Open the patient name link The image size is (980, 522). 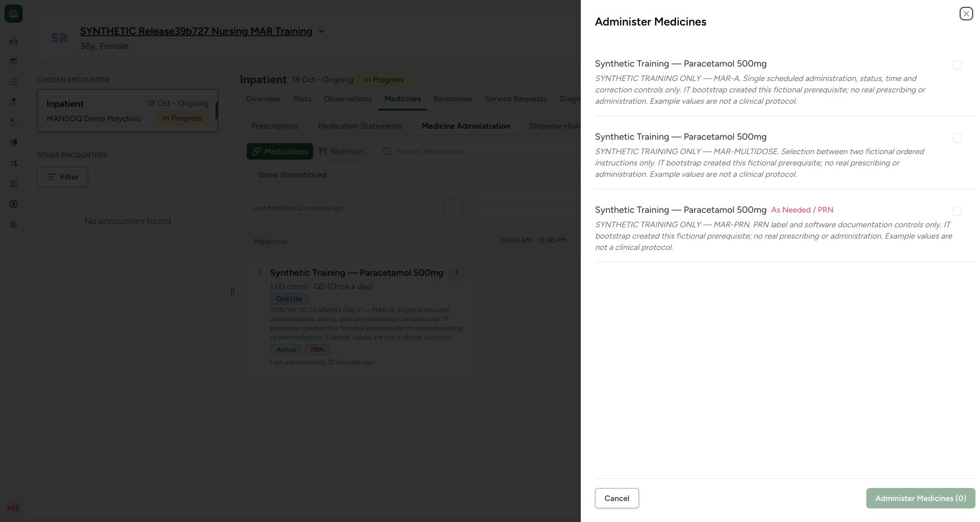coord(196,31)
